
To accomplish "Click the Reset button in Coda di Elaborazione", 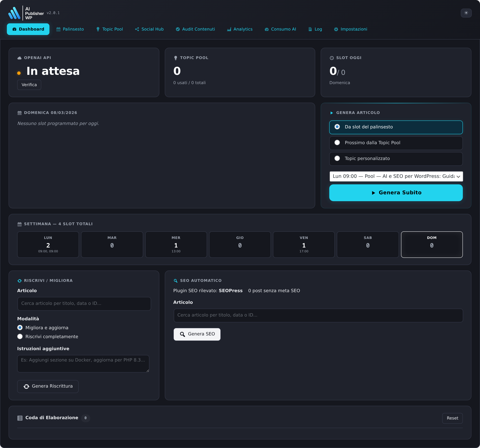I will tap(452, 418).
